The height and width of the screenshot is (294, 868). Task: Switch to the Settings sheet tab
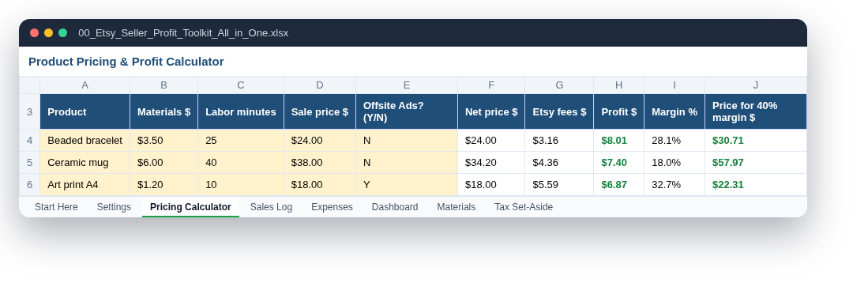114,207
